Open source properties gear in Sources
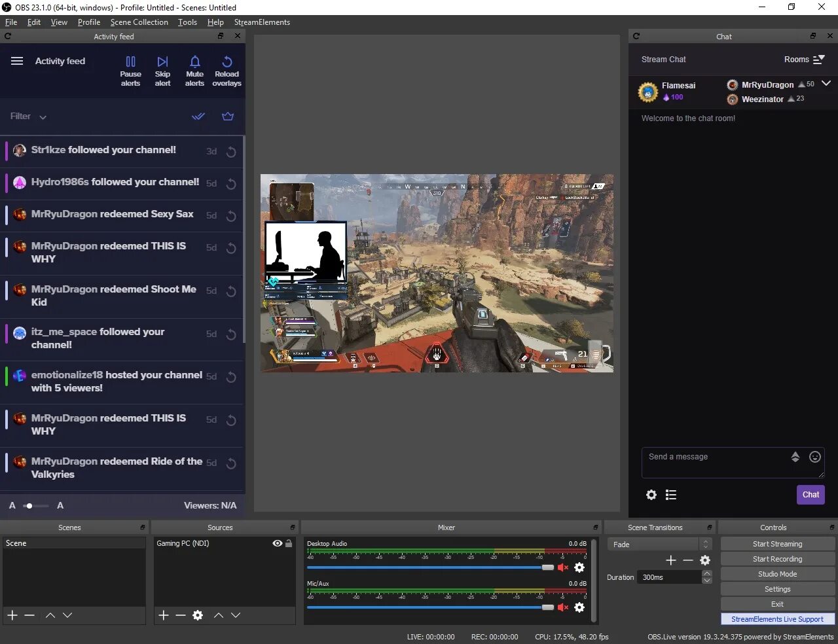This screenshot has height=644, width=838. point(198,615)
